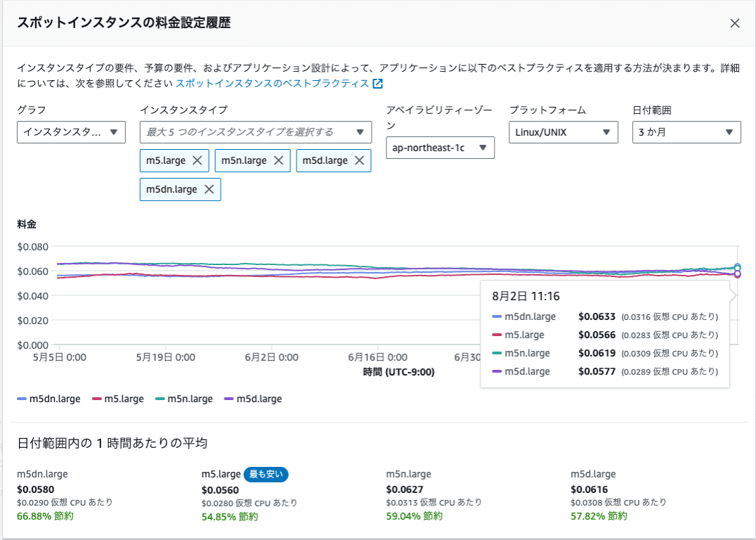Click the external link icon after ベストプラクティス

(x=378, y=84)
